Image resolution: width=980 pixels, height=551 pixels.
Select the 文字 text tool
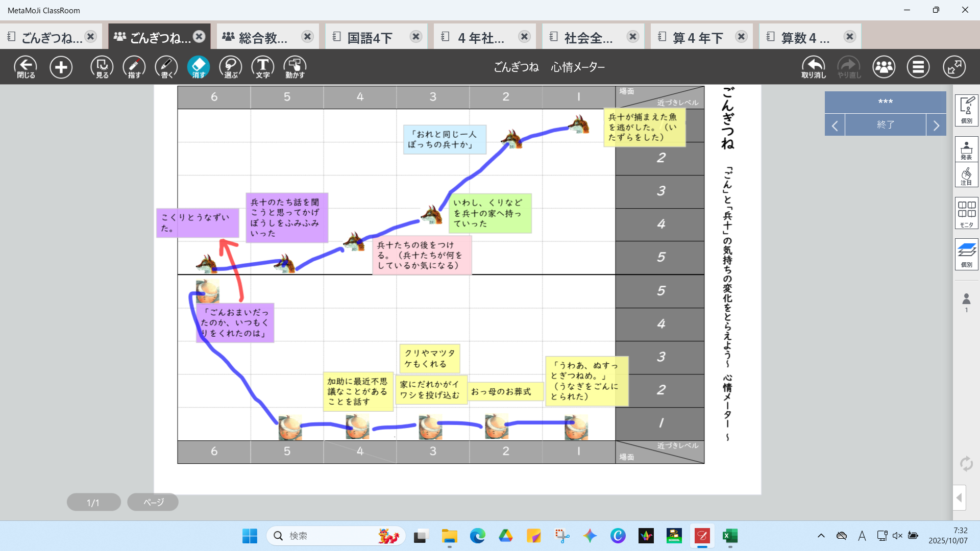263,67
